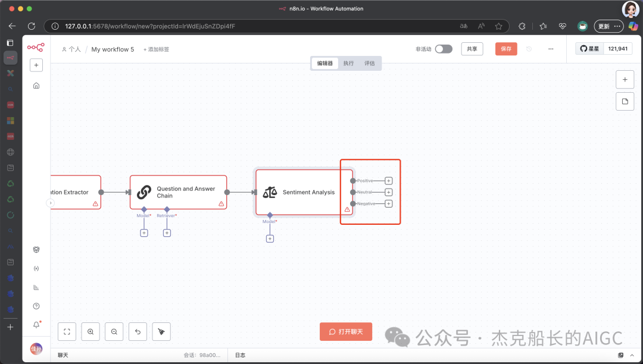643x364 pixels.
Task: Select the Sentiment Analysis node
Action: (304, 192)
